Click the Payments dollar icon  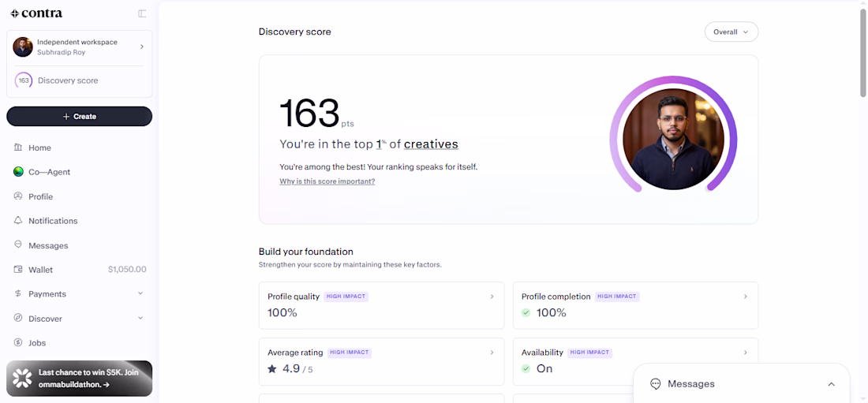tap(18, 294)
